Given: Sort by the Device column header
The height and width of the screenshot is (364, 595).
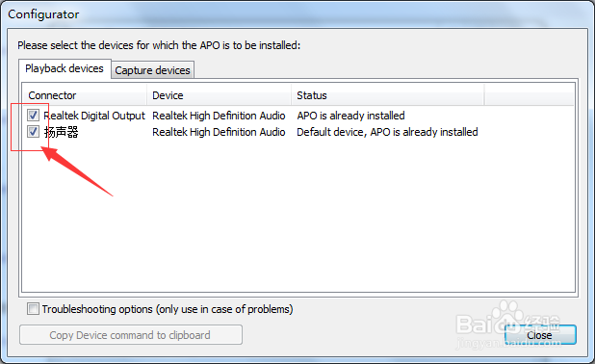Looking at the screenshot, I should click(x=219, y=95).
